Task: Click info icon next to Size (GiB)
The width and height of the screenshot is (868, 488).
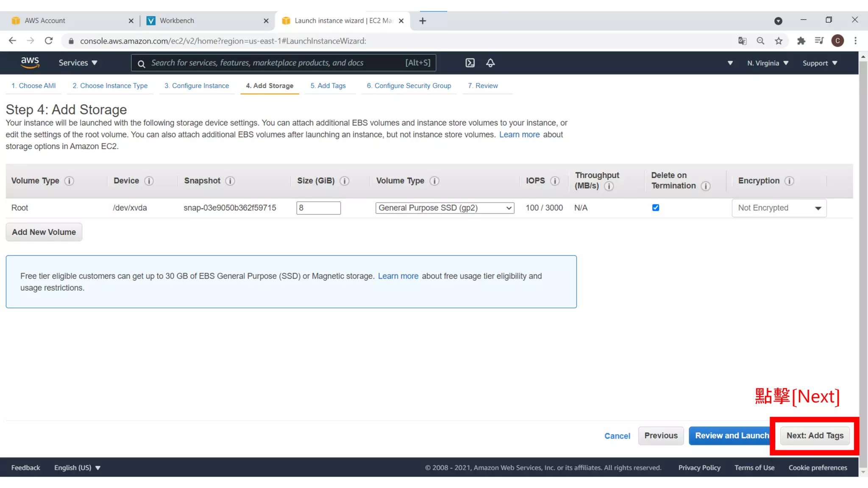Action: click(344, 181)
